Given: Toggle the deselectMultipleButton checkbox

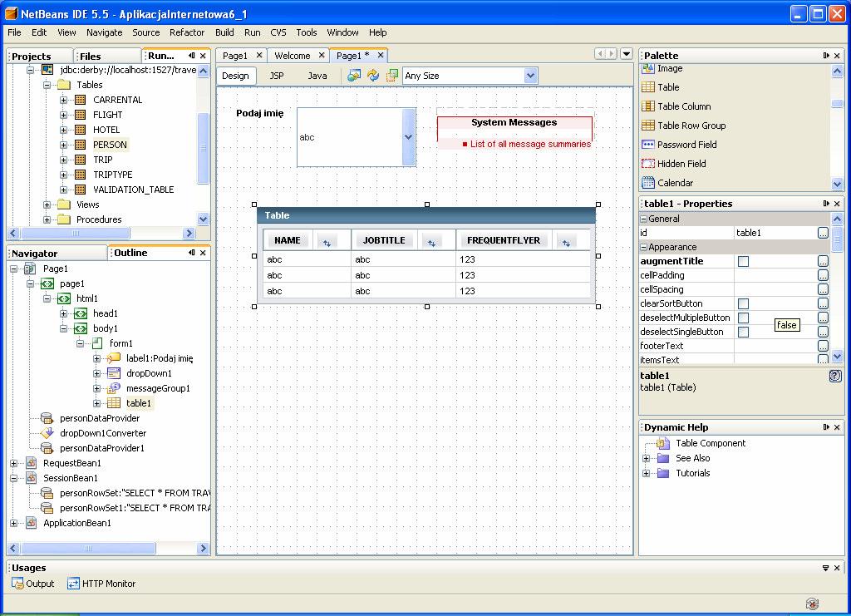Looking at the screenshot, I should point(744,318).
